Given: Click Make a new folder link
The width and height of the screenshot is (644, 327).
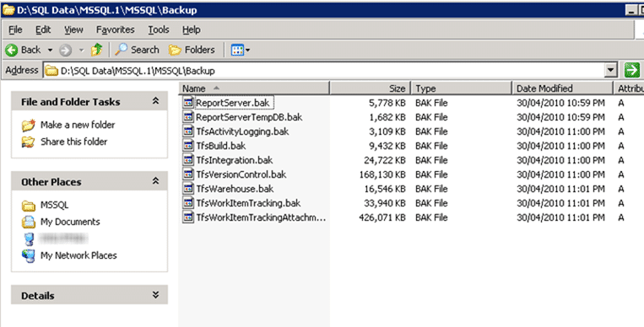Looking at the screenshot, I should 78,125.
